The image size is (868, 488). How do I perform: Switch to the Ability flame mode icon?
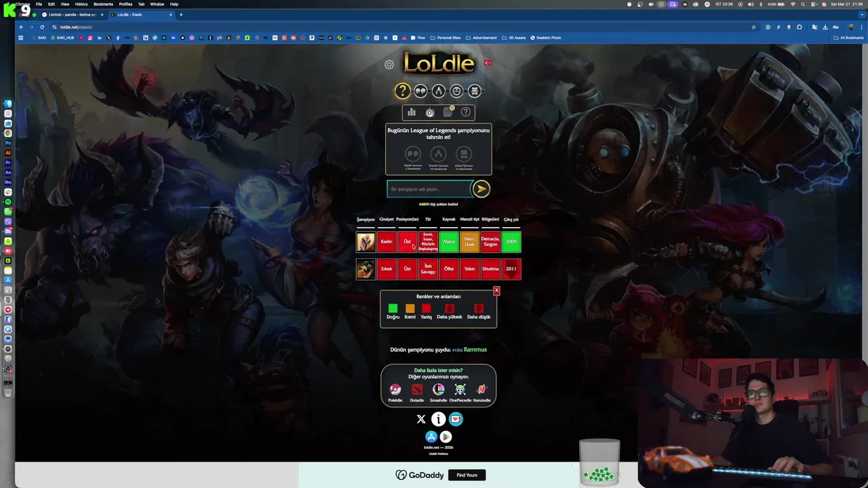(x=439, y=91)
